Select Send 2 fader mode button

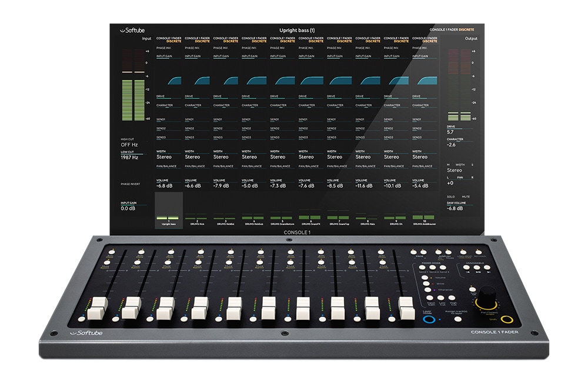432,267
